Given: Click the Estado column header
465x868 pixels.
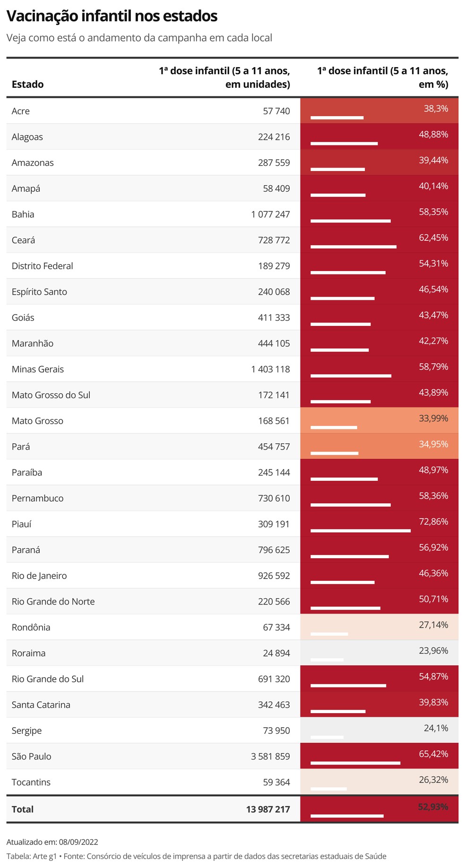Looking at the screenshot, I should pos(27,84).
